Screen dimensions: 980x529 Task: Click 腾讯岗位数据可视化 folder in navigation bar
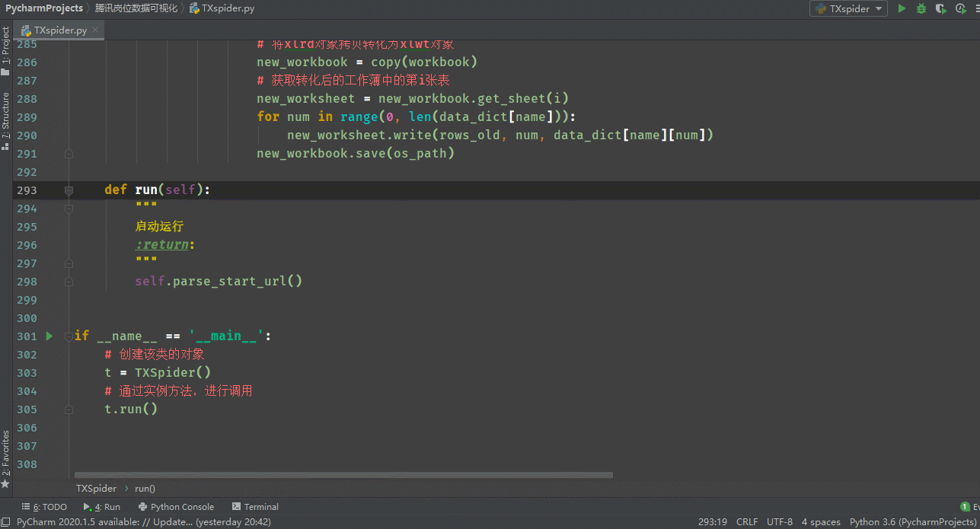(136, 8)
